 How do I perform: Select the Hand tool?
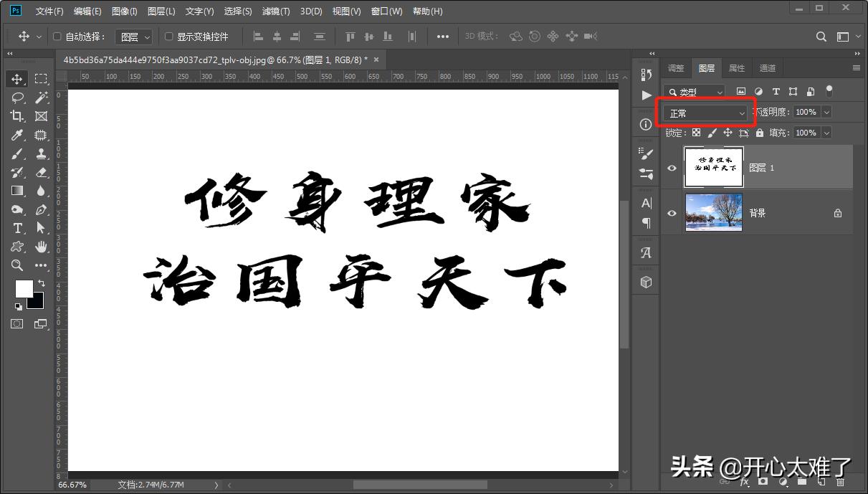point(41,247)
